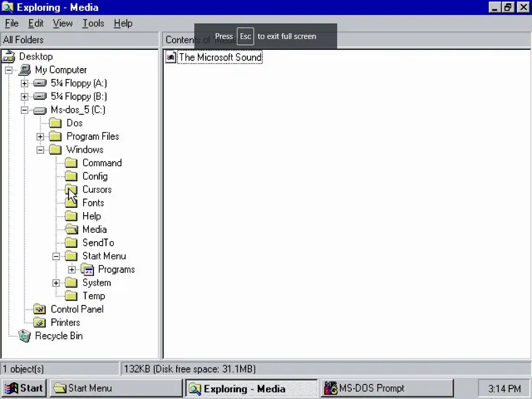Screen dimensions: 532x399
Task: Click The Microsoft Sound file icon
Action: 170,57
